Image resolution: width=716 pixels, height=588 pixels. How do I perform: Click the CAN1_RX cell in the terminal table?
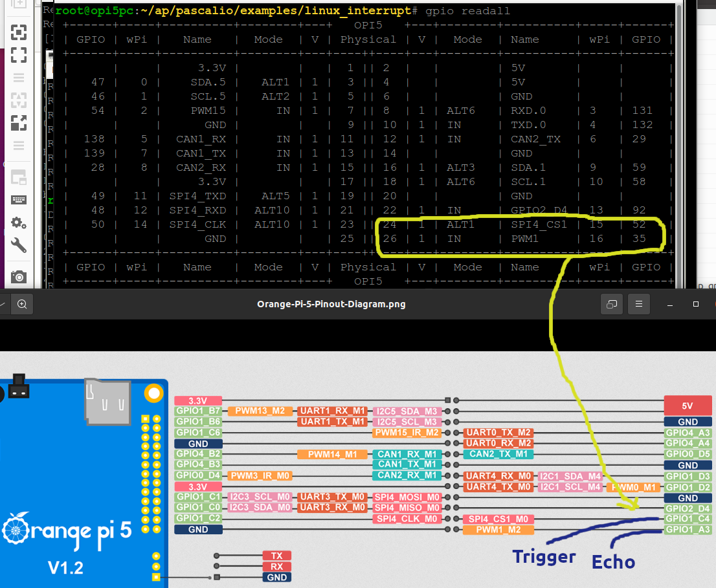pos(201,139)
